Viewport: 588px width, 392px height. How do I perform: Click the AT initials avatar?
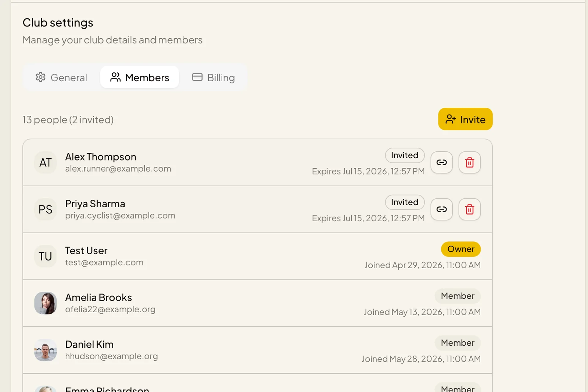[46, 162]
